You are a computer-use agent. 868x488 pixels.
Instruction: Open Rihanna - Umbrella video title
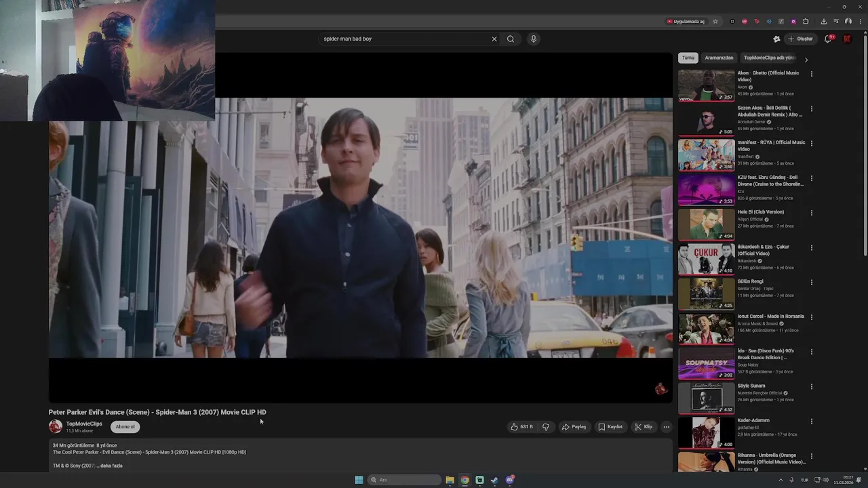click(x=772, y=458)
